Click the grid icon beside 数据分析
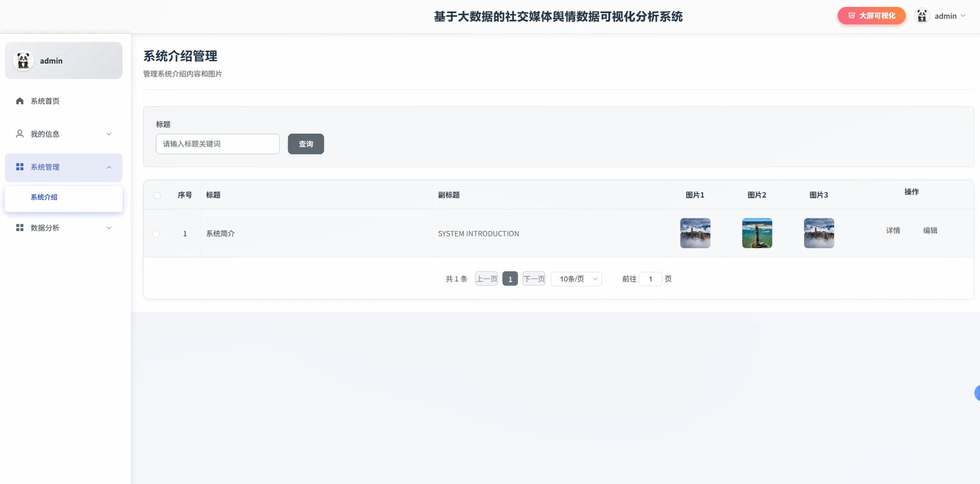Screen dimensions: 980x484 (x=20, y=228)
